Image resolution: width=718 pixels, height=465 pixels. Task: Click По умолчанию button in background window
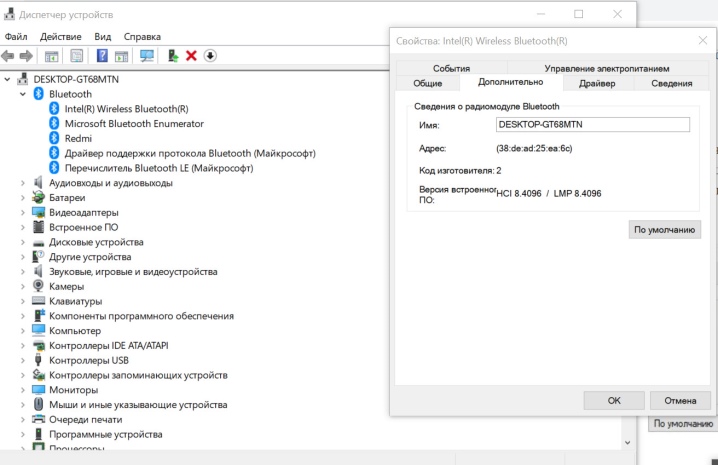(x=683, y=424)
